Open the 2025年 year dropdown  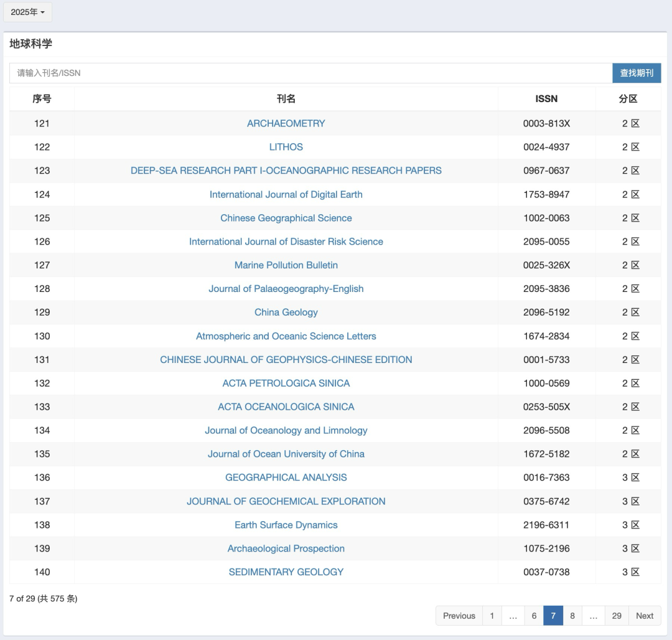pyautogui.click(x=27, y=12)
